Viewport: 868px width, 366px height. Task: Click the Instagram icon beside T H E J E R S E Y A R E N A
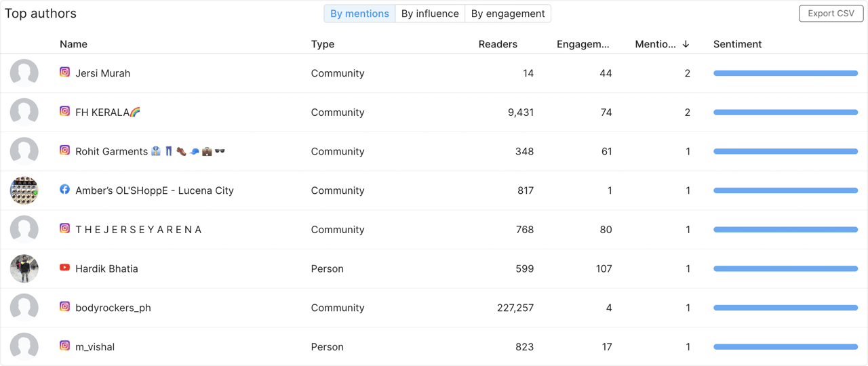pyautogui.click(x=64, y=228)
